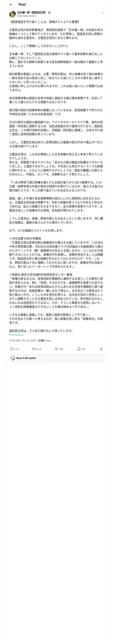Click the Post heading at the top
This screenshot has height=644, width=113.
[22, 5]
